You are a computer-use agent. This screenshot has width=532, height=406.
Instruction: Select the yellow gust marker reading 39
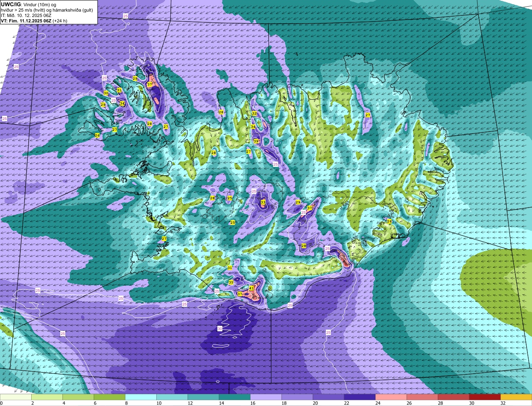coord(256,142)
